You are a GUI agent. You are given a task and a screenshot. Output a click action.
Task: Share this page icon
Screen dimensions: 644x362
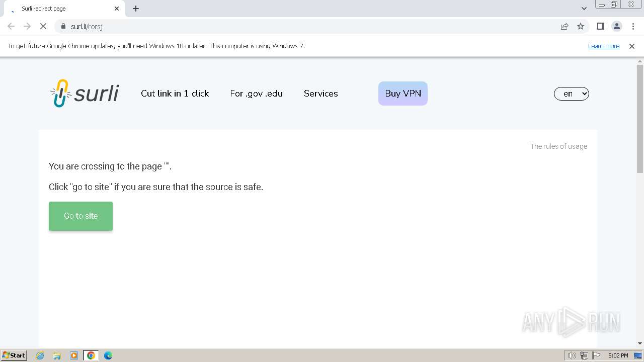[x=565, y=27]
